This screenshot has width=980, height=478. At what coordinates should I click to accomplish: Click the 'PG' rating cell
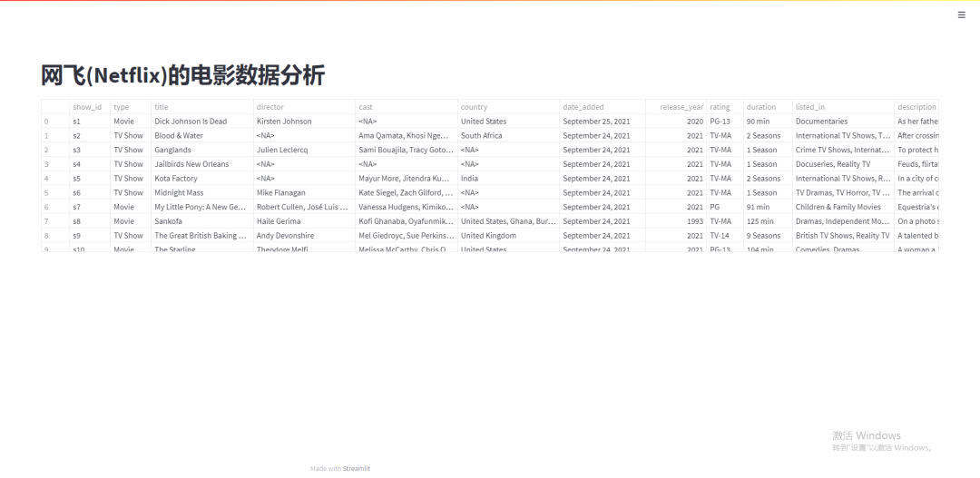[x=725, y=207]
